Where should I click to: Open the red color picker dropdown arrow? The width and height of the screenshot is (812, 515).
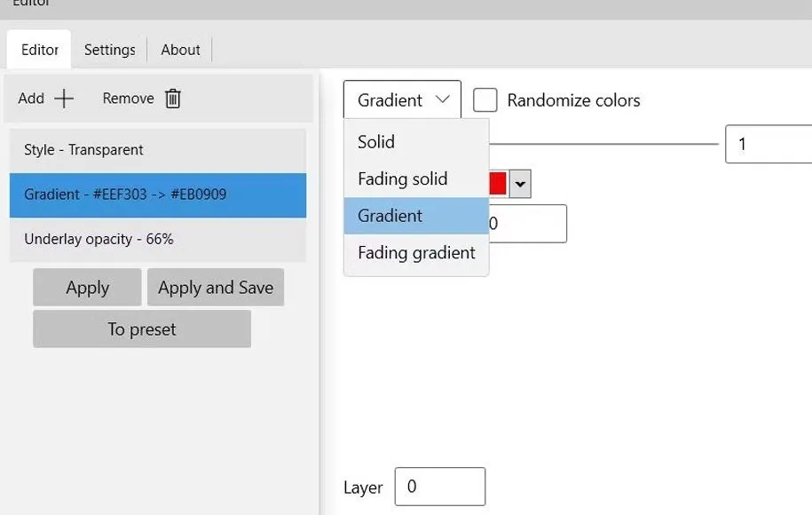click(x=521, y=185)
